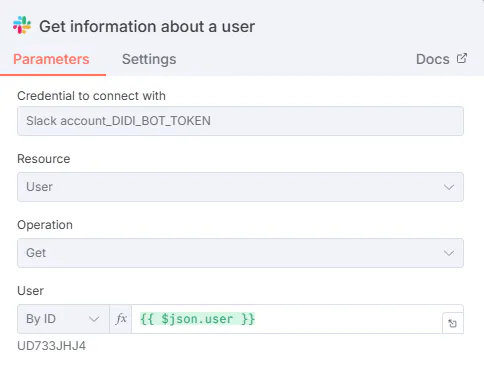This screenshot has height=369, width=484.
Task: Click the Docs external link icon
Action: (462, 58)
